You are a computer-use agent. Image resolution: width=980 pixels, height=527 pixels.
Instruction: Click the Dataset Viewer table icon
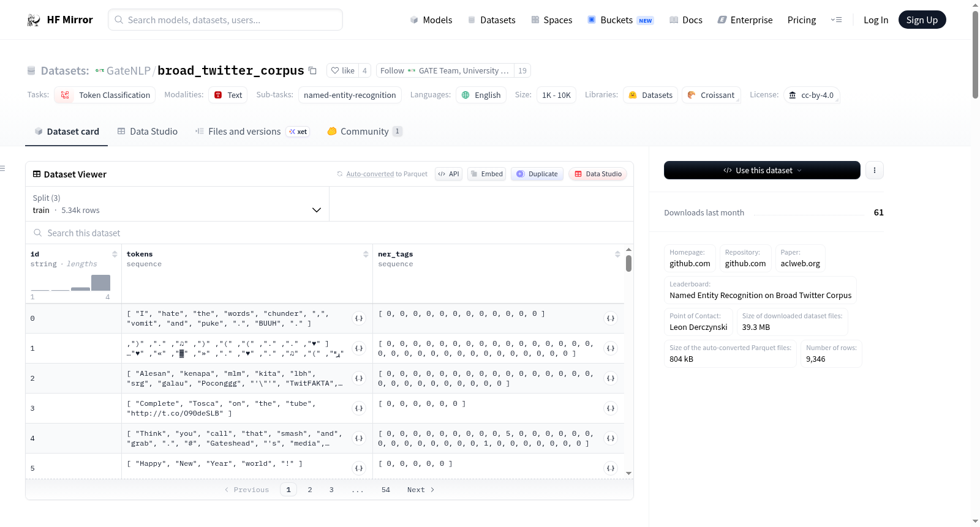tap(37, 174)
